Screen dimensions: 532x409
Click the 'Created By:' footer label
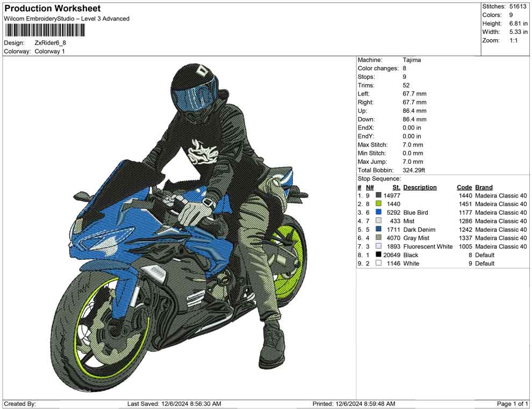(x=20, y=404)
